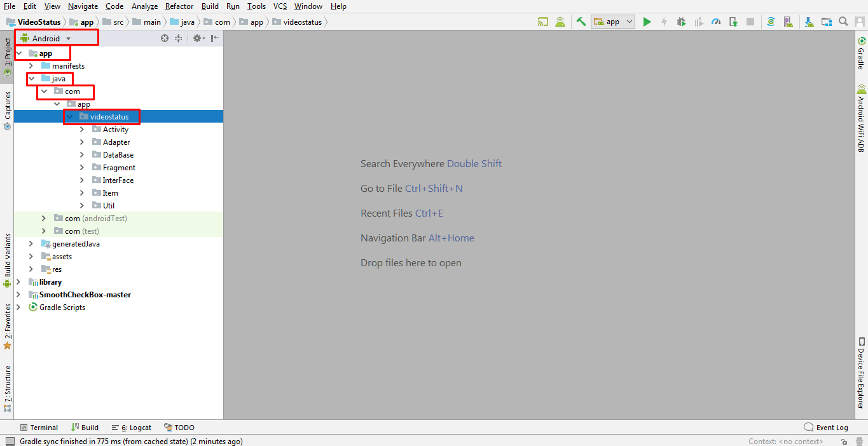
Task: Open Project panel settings gear
Action: click(x=196, y=38)
